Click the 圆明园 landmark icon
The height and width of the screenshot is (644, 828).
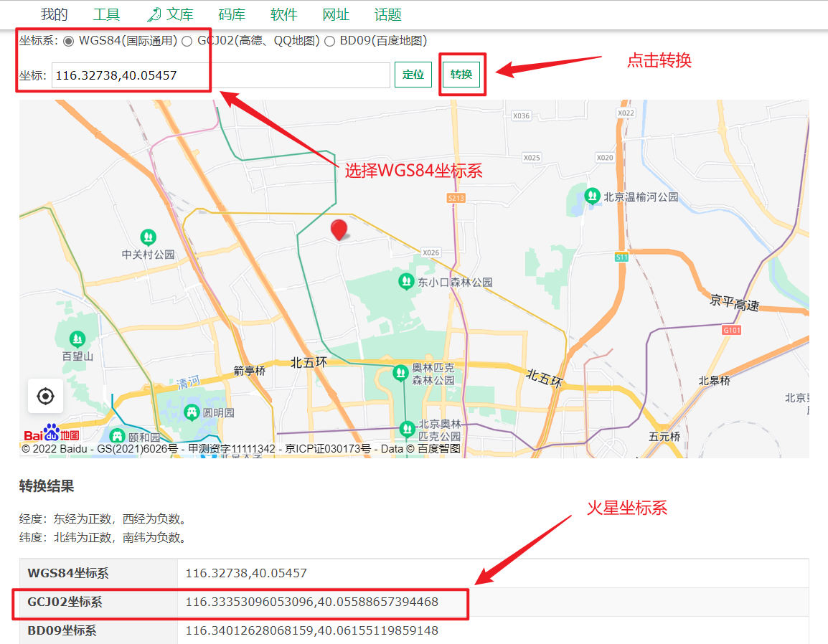pos(192,411)
